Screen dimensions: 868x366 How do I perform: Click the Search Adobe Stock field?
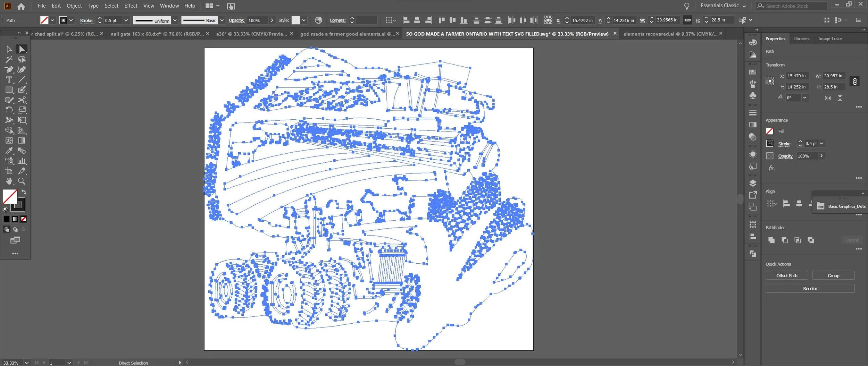point(792,6)
